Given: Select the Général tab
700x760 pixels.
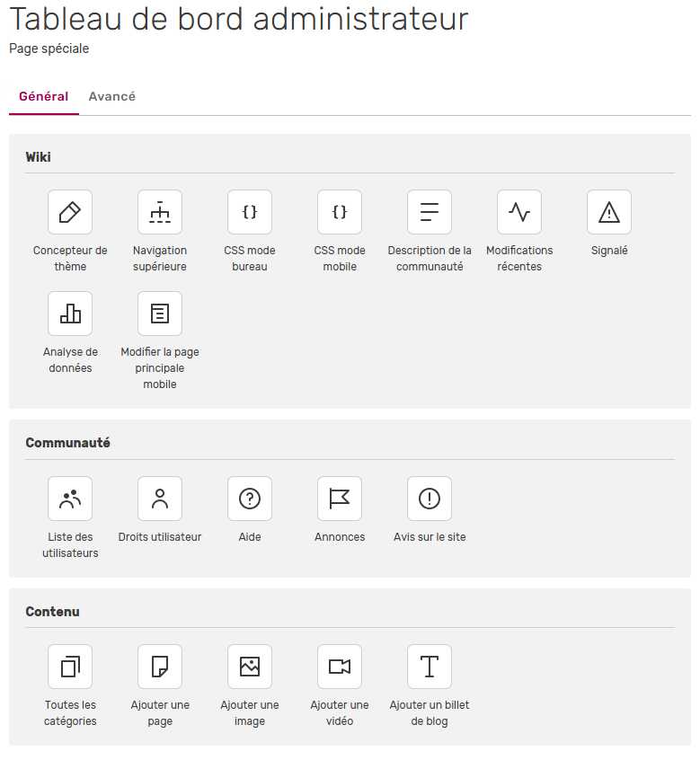Looking at the screenshot, I should point(44,96).
